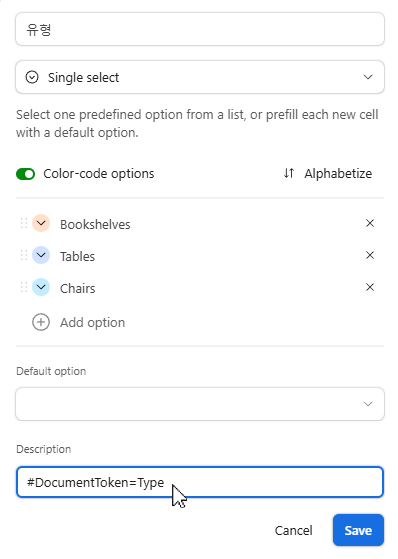Cancel the field editing

294,530
